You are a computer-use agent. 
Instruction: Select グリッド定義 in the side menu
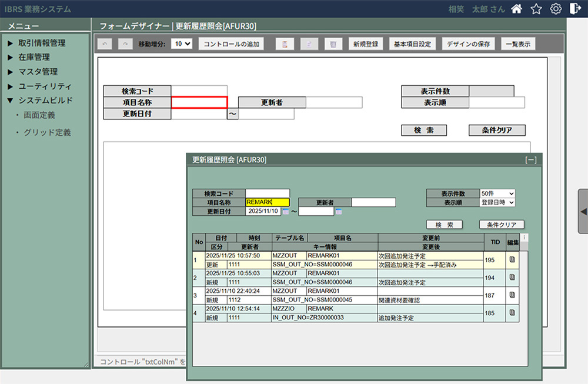point(47,133)
